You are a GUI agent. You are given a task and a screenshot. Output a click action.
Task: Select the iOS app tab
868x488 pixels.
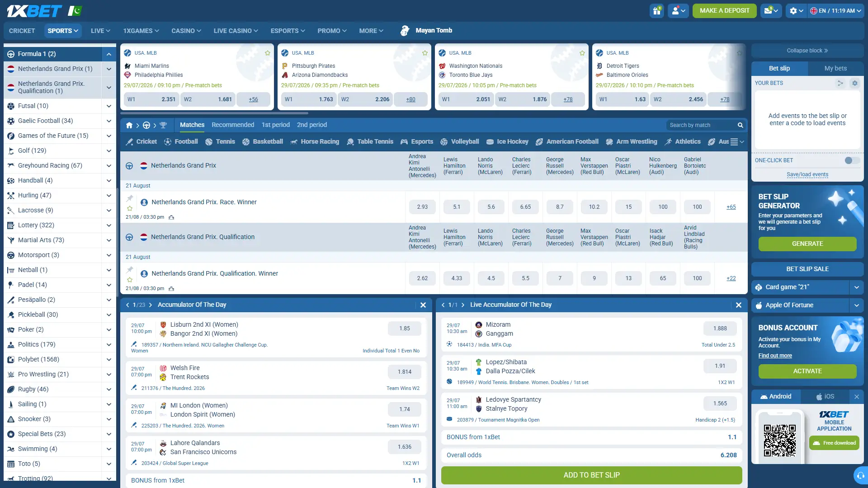(x=825, y=397)
